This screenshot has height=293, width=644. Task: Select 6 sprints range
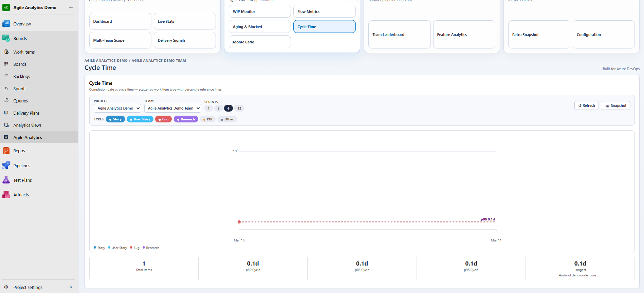[x=228, y=109]
